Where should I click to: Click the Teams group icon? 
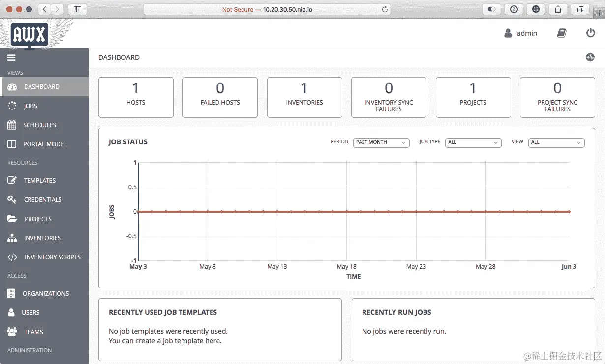pyautogui.click(x=12, y=332)
